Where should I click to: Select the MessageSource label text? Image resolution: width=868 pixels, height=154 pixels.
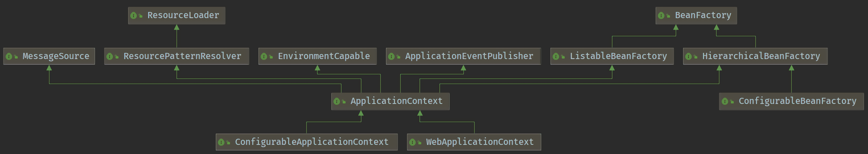pos(56,56)
